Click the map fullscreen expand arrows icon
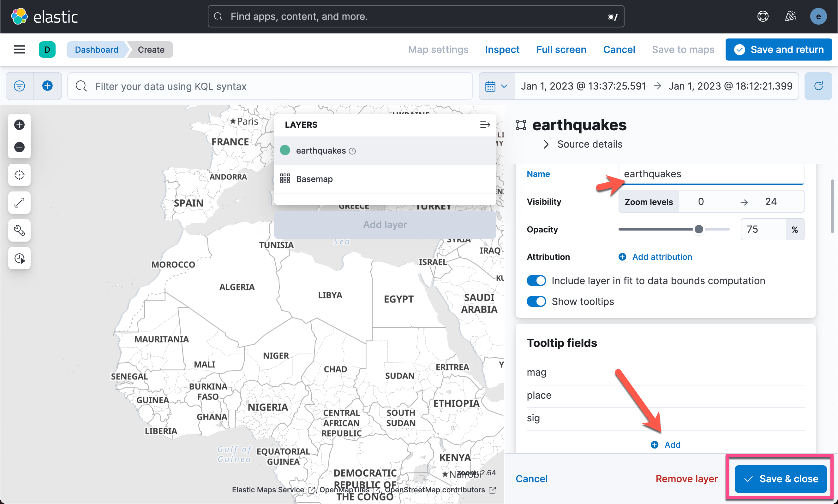 (19, 203)
